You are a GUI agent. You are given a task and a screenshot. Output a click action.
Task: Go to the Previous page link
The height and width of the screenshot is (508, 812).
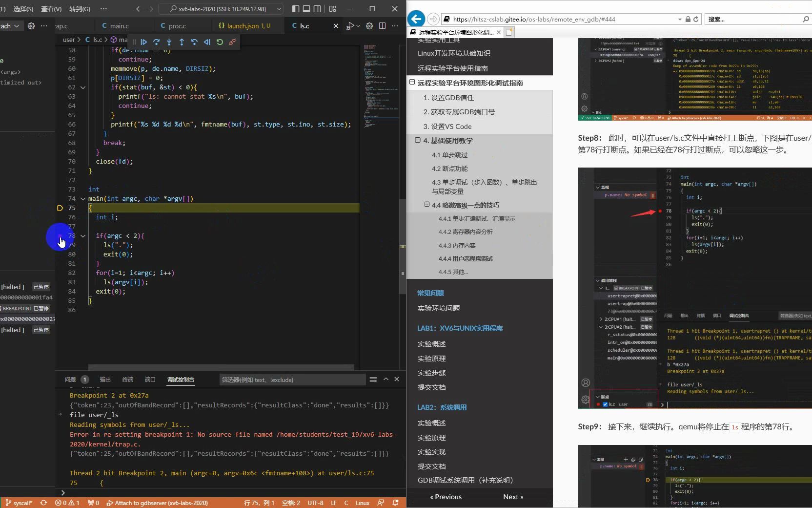click(x=446, y=497)
